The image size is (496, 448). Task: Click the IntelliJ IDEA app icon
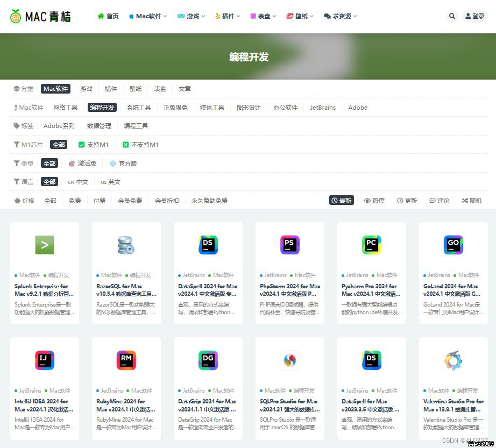coord(45,360)
